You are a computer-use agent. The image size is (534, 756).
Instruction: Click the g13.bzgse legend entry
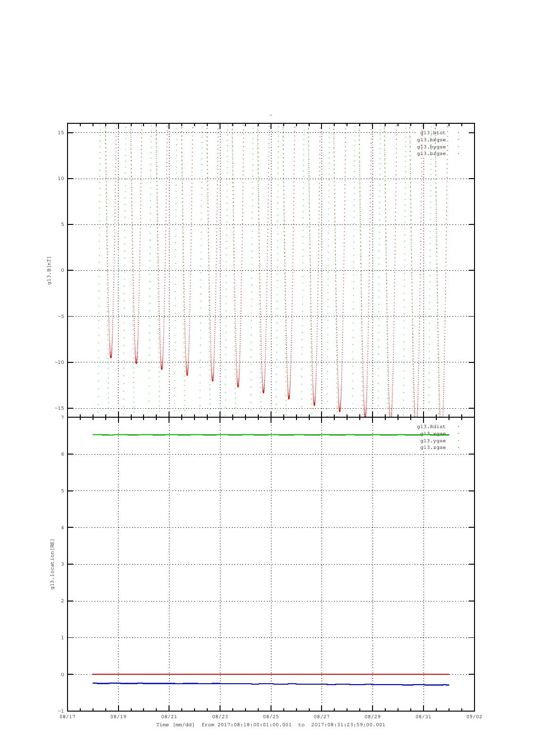(x=432, y=154)
